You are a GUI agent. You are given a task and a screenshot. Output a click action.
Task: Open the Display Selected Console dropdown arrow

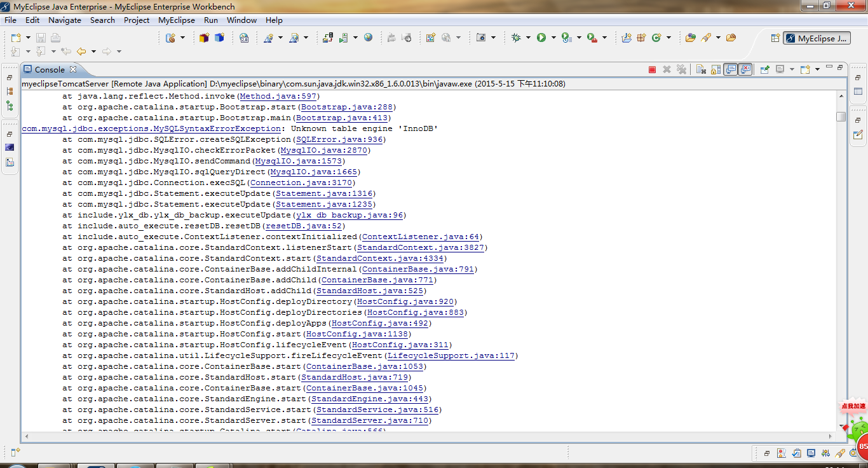[792, 69]
